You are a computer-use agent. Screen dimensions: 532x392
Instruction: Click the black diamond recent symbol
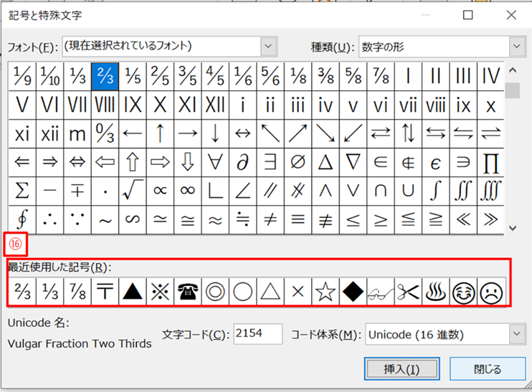353,292
